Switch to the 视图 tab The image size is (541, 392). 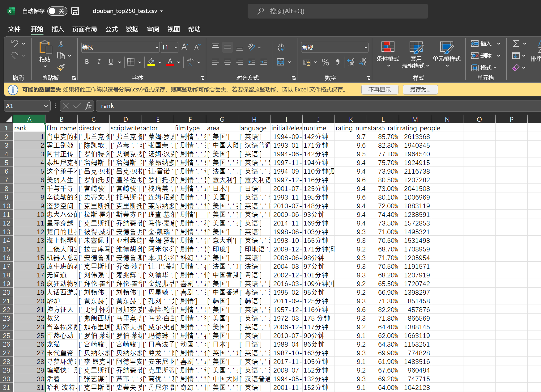174,29
